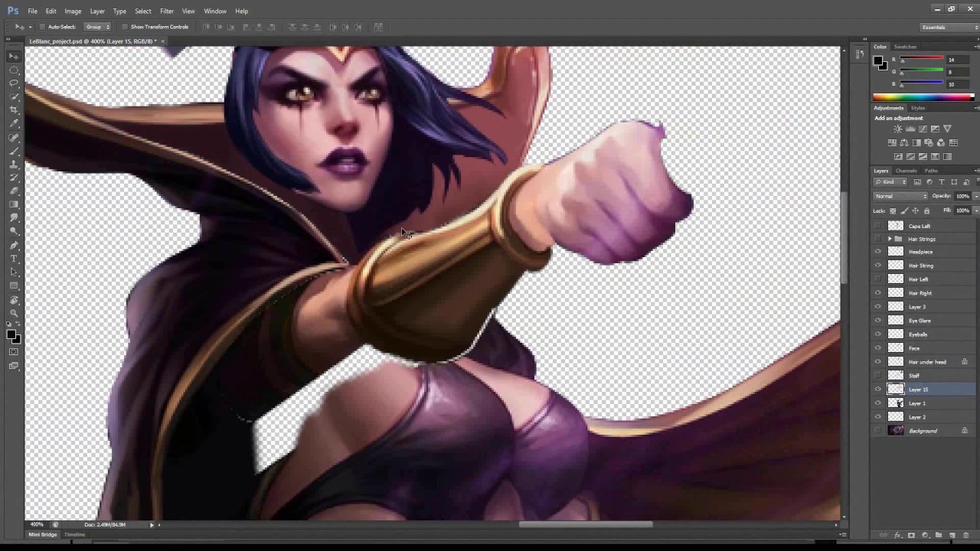Select the Hand tool
This screenshot has width=980, height=551.
click(14, 299)
